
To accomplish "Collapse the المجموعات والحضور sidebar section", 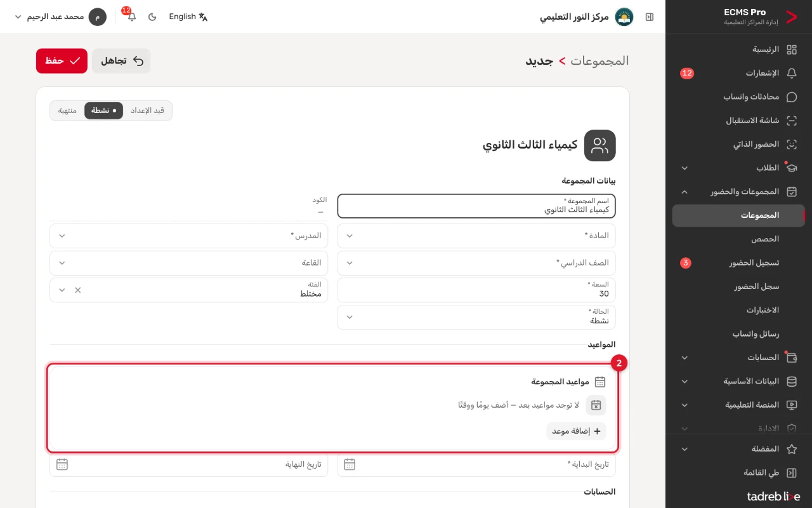I will click(738, 192).
